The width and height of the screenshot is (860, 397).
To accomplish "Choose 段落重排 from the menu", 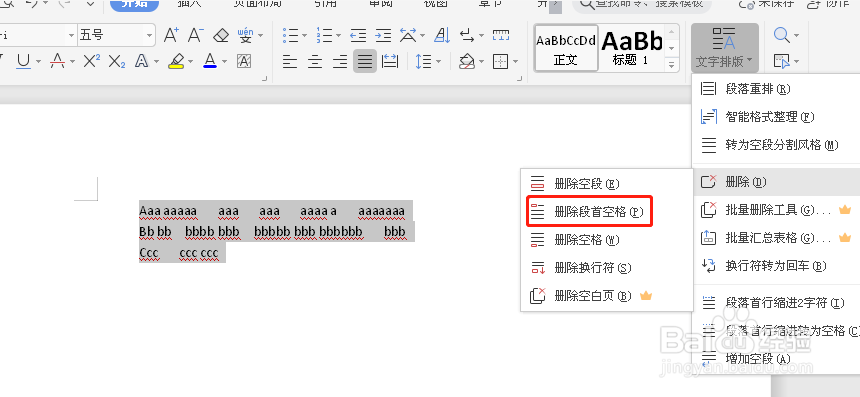I will pos(776,89).
